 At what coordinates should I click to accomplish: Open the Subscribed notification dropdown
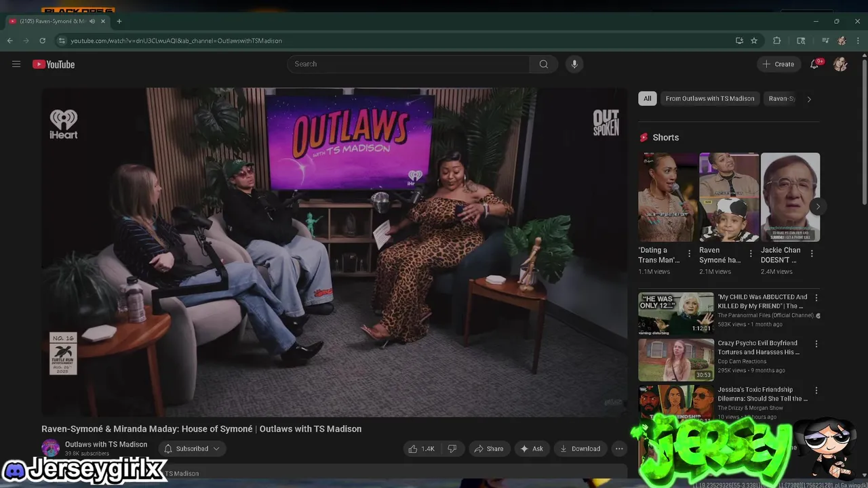193,449
